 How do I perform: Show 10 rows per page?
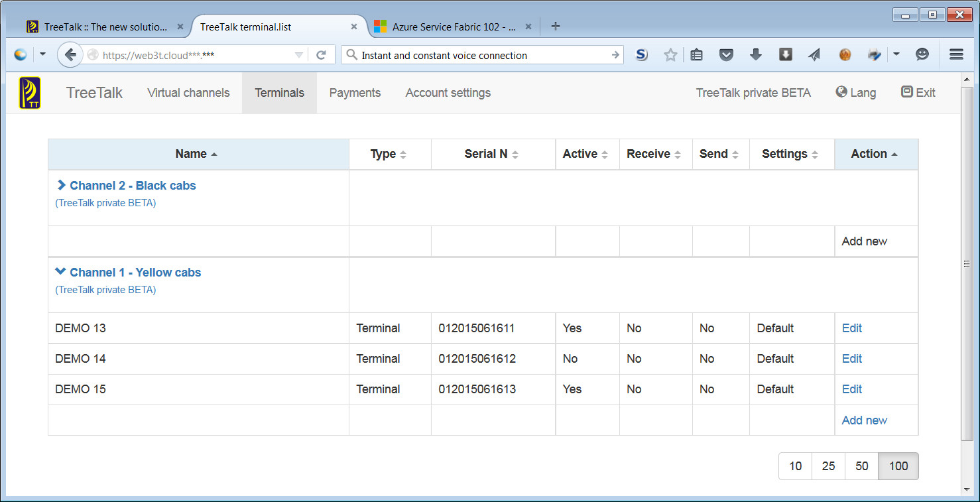(x=796, y=466)
